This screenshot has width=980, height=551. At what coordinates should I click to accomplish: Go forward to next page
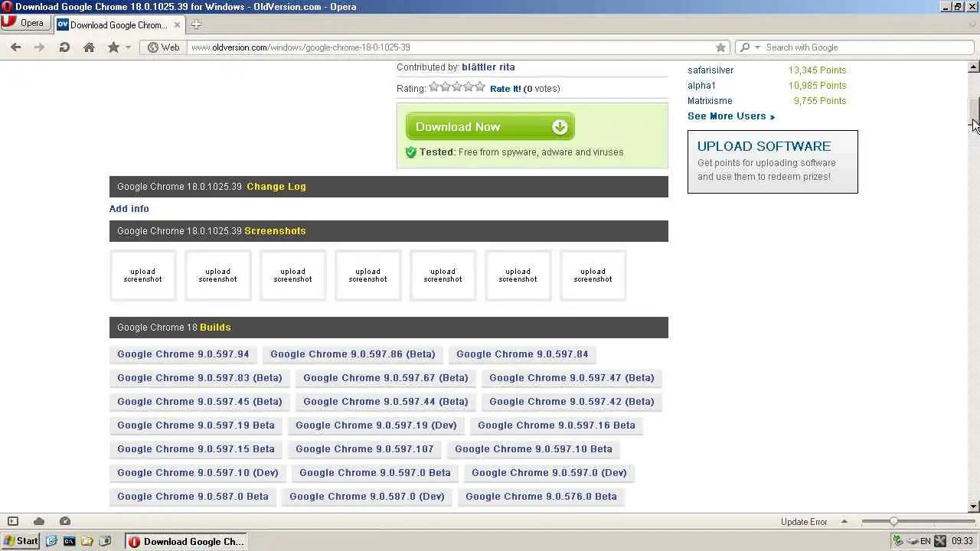pos(40,47)
